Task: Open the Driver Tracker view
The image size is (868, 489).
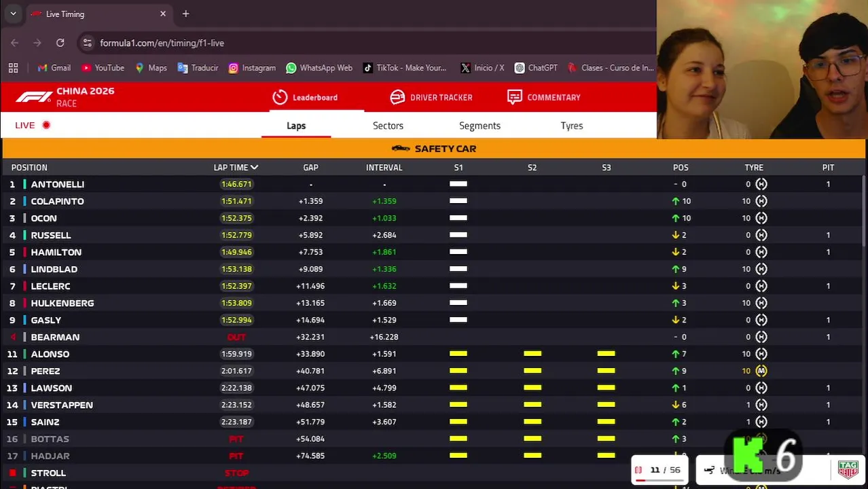Action: (x=431, y=97)
